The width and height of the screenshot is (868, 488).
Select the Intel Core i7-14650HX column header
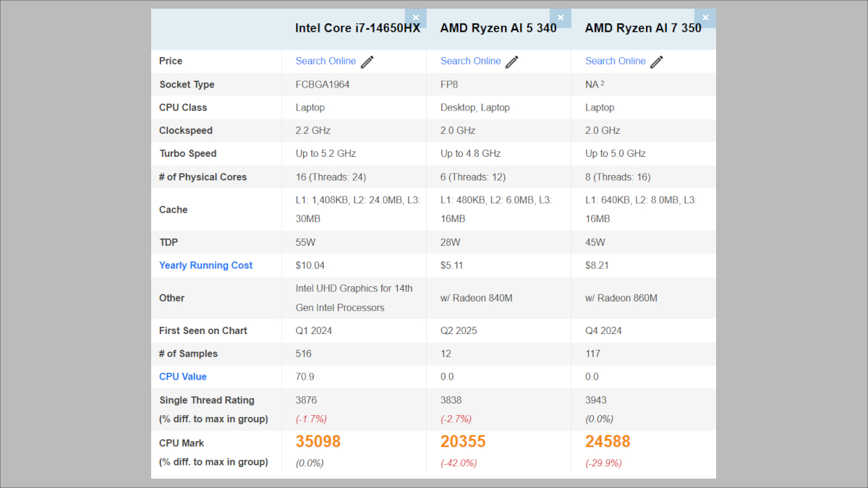[359, 28]
